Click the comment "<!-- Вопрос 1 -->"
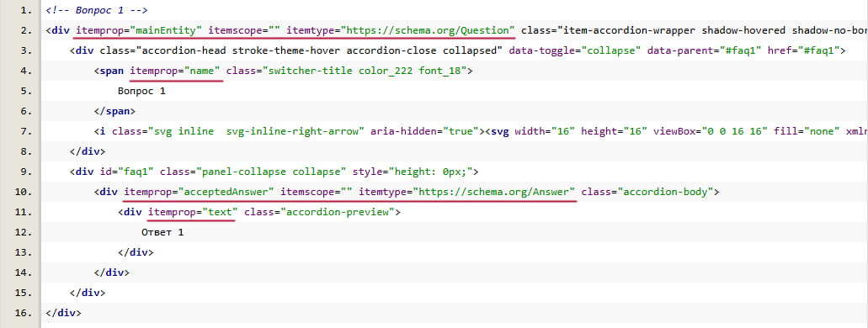 tap(97, 10)
